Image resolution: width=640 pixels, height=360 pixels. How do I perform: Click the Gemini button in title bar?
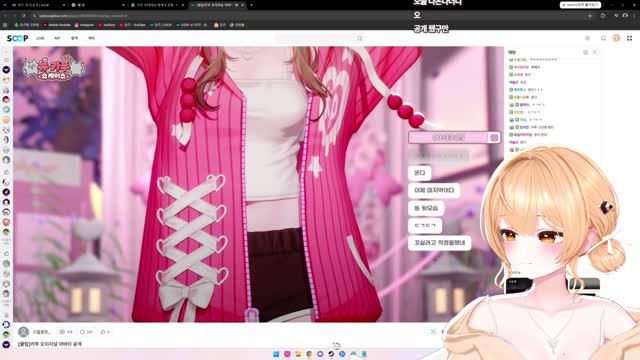(580, 5)
